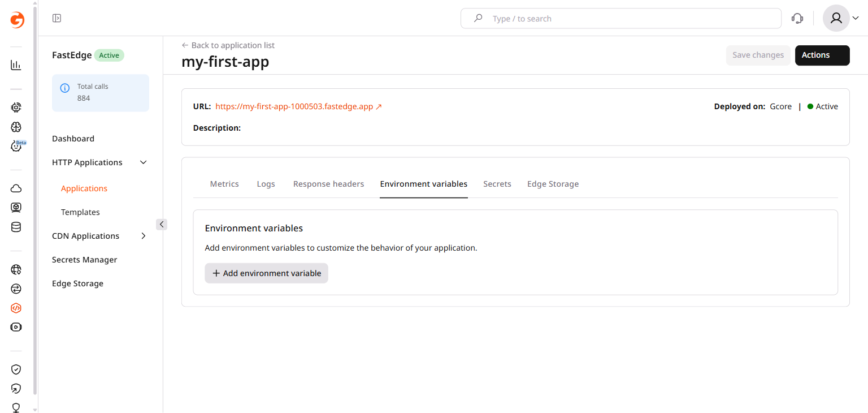868x413 pixels.
Task: Click the 'Environment variables' section heading
Action: [x=254, y=229]
